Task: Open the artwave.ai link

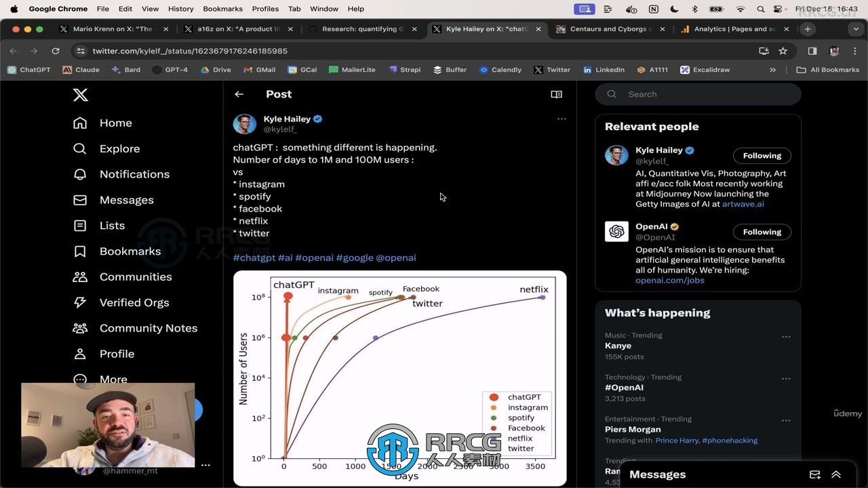Action: 743,204
